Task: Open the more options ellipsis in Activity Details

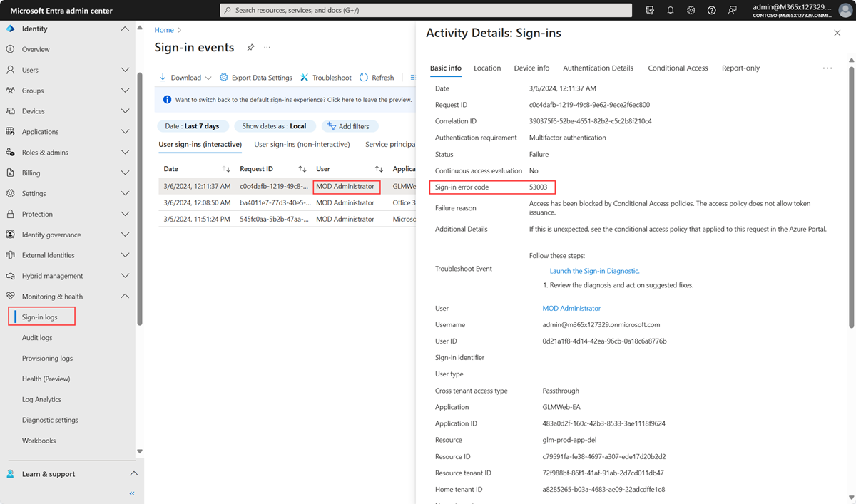Action: tap(827, 68)
